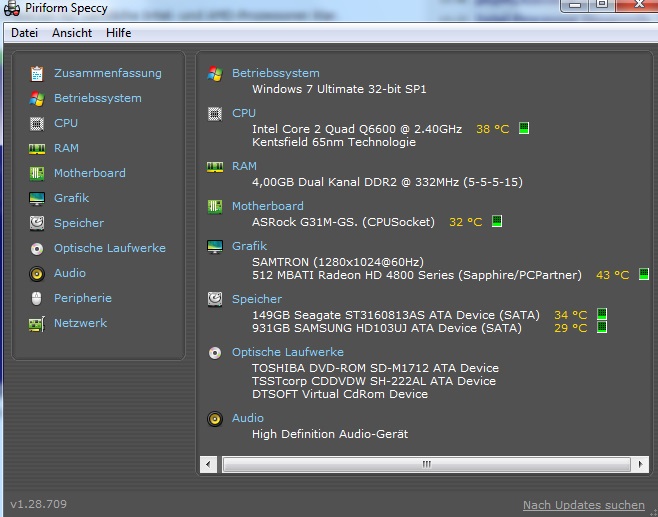Click the version number v1.28.709
Image resolution: width=658 pixels, height=517 pixels.
pos(39,504)
